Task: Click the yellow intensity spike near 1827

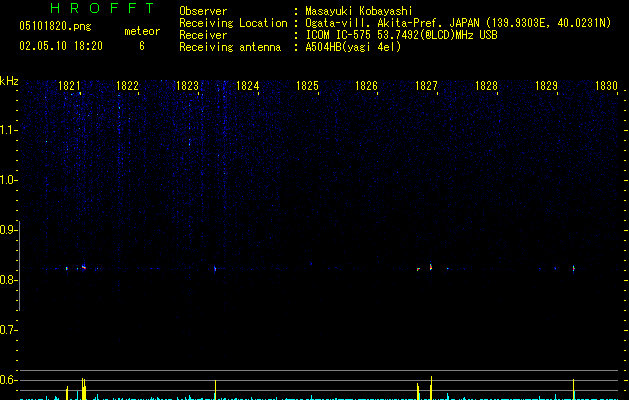Action: click(431, 388)
